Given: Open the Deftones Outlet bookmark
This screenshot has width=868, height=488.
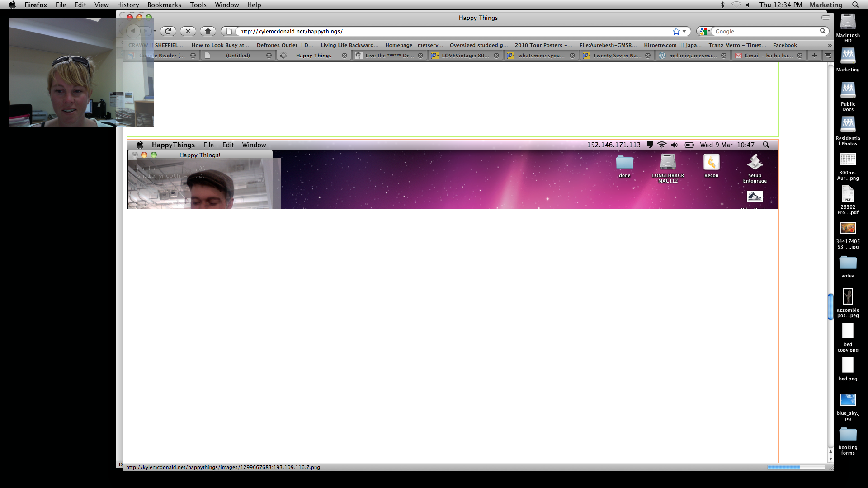Looking at the screenshot, I should click(284, 45).
